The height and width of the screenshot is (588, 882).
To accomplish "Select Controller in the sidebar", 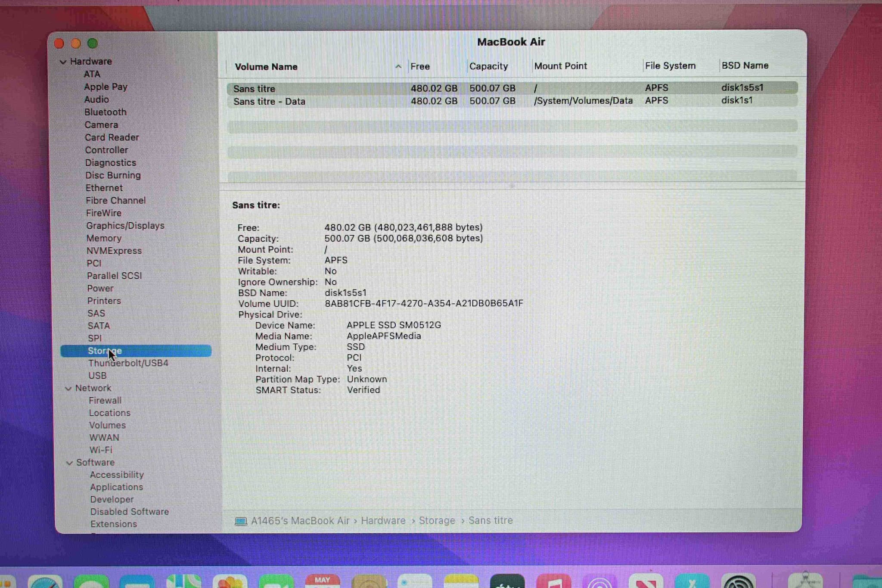I will 106,150.
